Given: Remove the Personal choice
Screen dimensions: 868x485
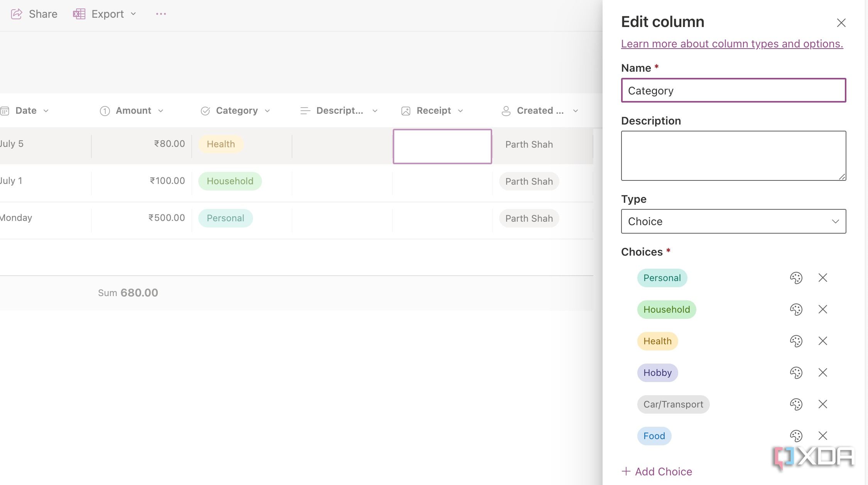Looking at the screenshot, I should pyautogui.click(x=822, y=278).
